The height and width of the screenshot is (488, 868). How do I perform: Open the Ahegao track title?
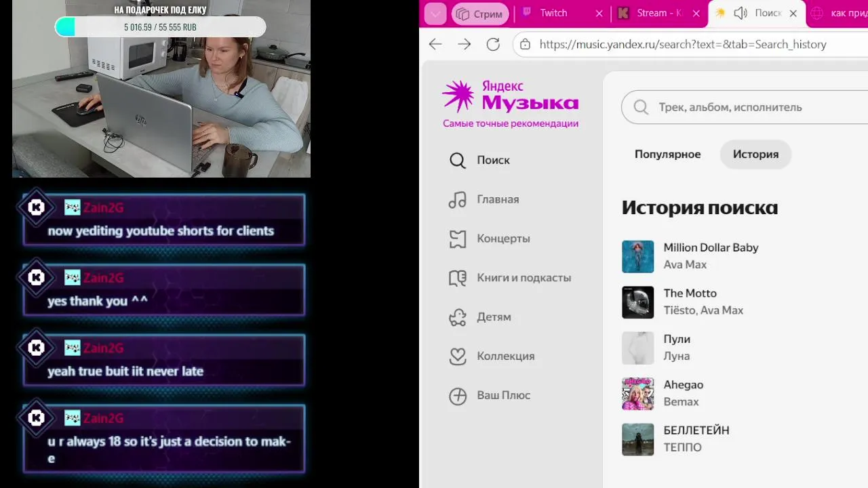(x=683, y=384)
